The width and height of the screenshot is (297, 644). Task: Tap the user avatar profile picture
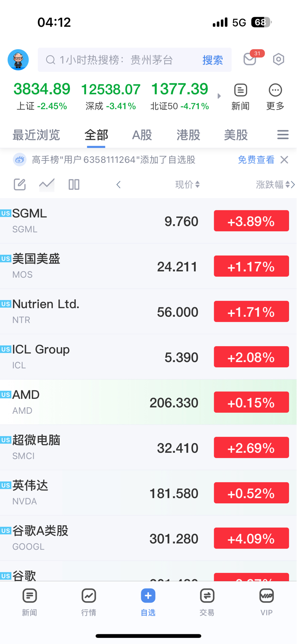18,60
